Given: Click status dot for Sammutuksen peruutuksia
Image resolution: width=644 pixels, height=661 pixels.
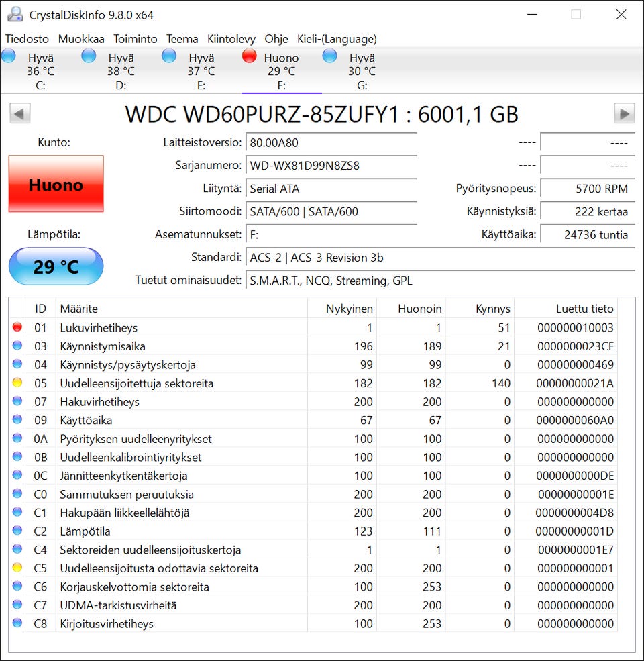Looking at the screenshot, I should tap(17, 494).
